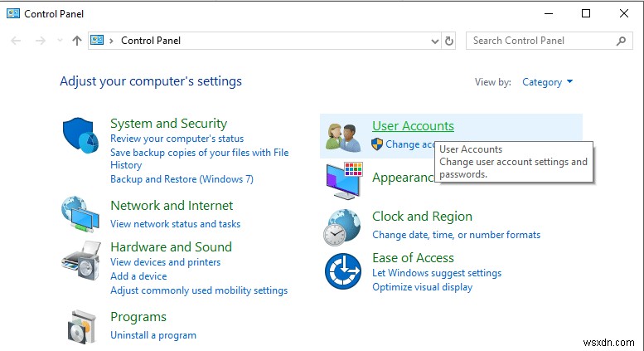Open the Appearance monitor icon
The height and width of the screenshot is (351, 644).
344,180
